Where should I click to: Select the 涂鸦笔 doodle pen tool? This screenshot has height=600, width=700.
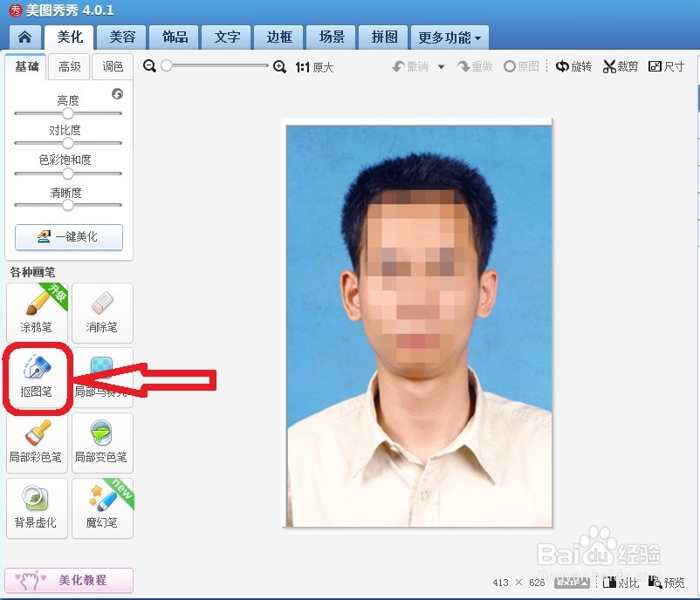tap(37, 312)
